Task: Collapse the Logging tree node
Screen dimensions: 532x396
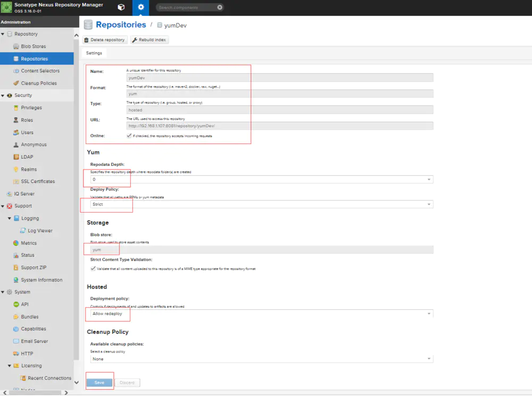Action: 10,218
